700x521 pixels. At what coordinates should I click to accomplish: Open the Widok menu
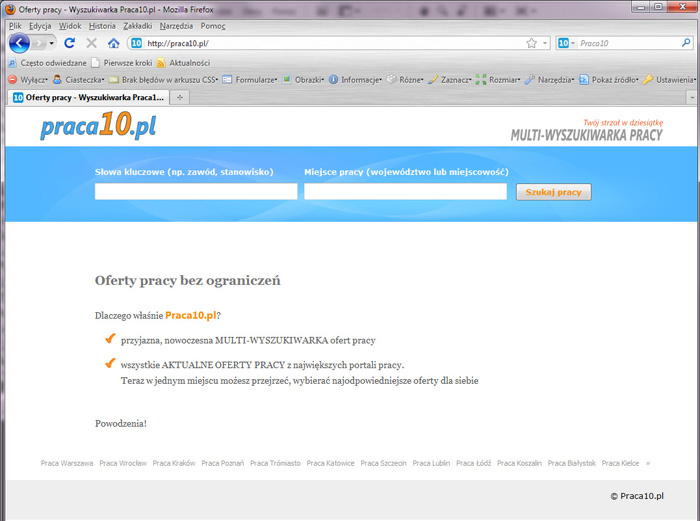[70, 26]
